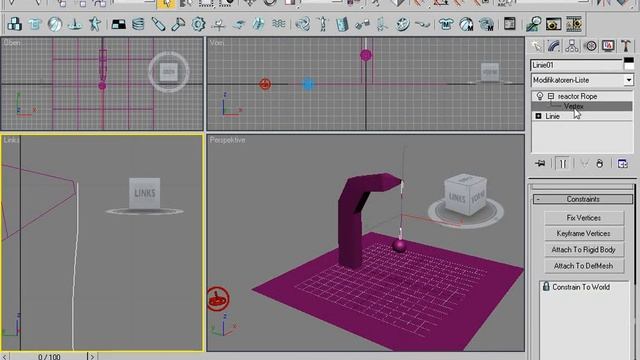Create a reactor Wind helper
The height and width of the screenshot is (360, 640).
tap(218, 24)
